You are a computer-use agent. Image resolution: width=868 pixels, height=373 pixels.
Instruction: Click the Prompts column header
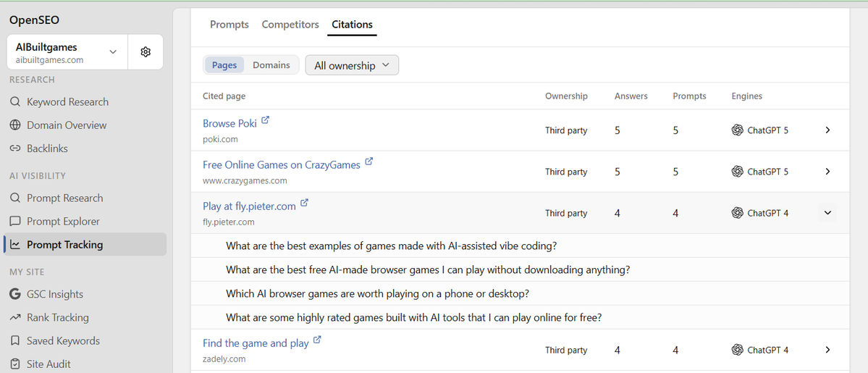[690, 96]
